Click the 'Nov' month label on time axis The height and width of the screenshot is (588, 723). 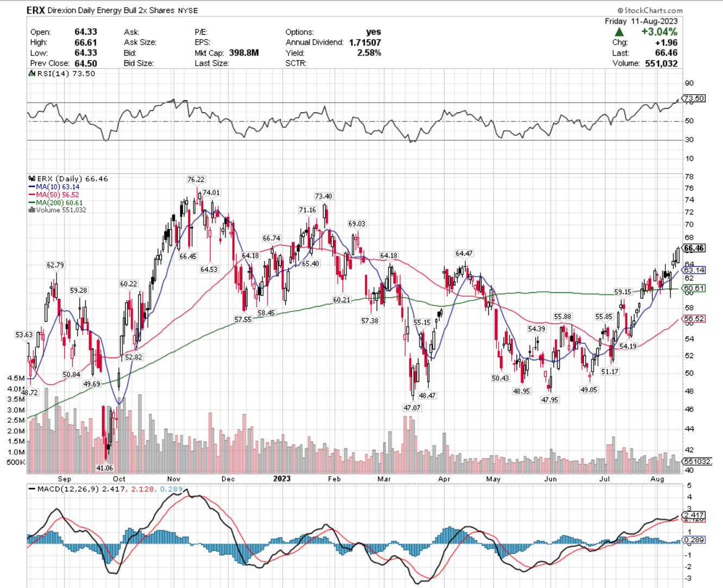tap(173, 479)
